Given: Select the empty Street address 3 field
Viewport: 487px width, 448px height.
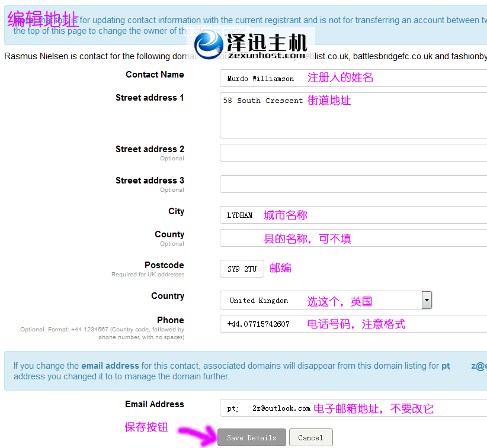Looking at the screenshot, I should click(353, 184).
